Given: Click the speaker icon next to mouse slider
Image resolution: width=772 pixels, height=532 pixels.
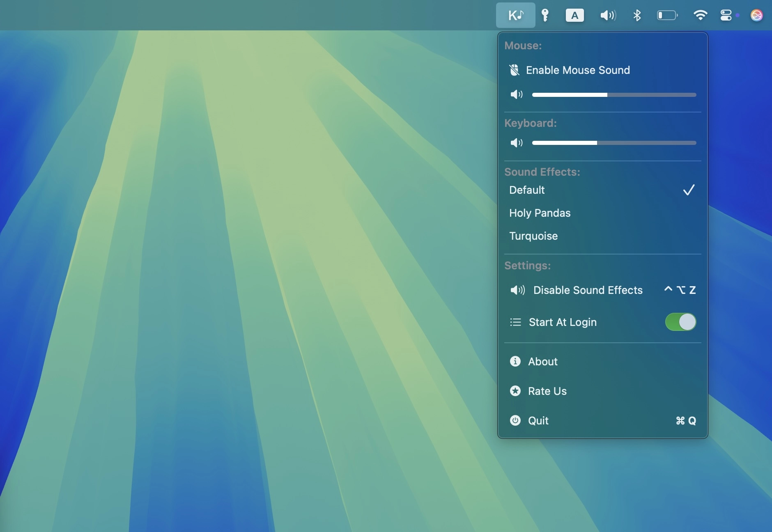Looking at the screenshot, I should tap(516, 94).
